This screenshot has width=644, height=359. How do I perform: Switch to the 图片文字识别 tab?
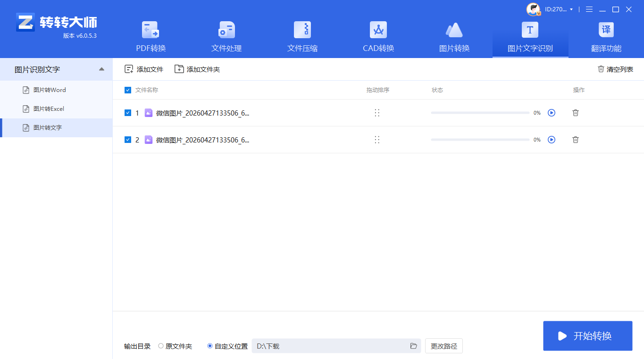coord(530,38)
